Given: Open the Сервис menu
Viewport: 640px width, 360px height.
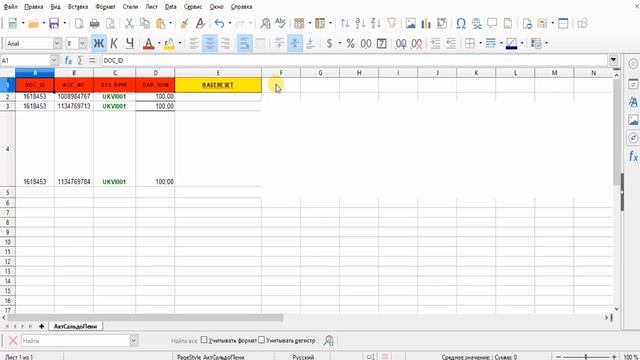Looking at the screenshot, I should click(x=193, y=7).
